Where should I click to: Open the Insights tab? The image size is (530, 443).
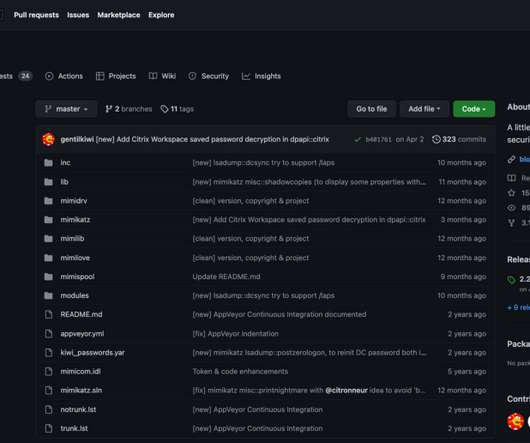pos(261,76)
